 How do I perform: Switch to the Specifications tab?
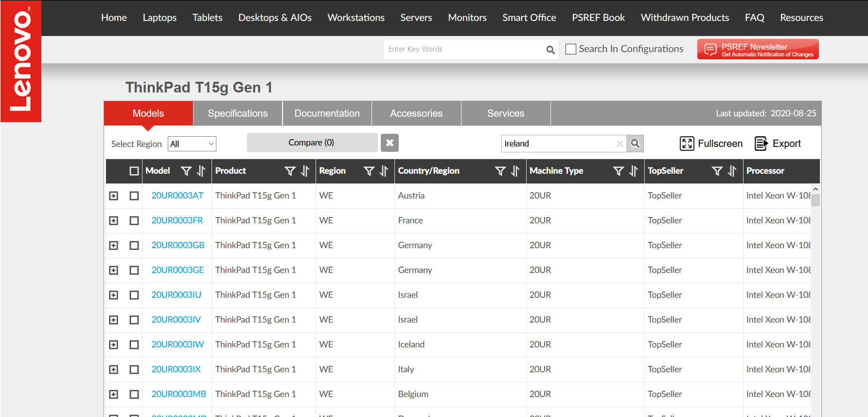(238, 113)
